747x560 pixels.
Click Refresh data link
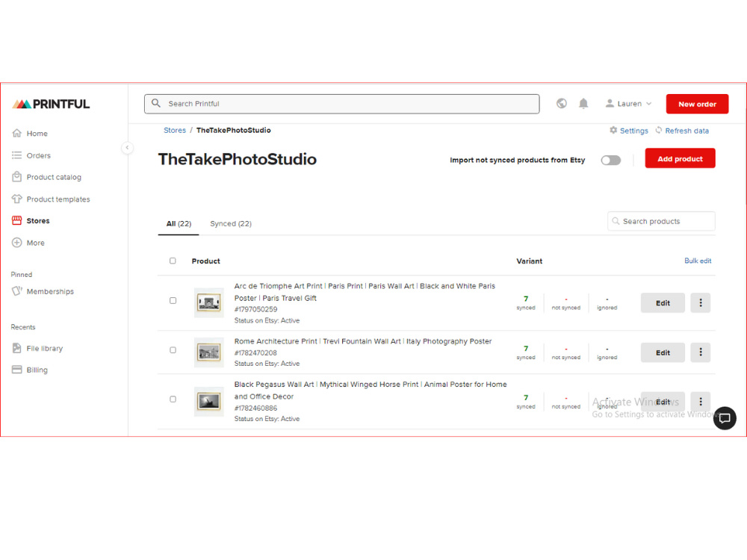click(682, 131)
